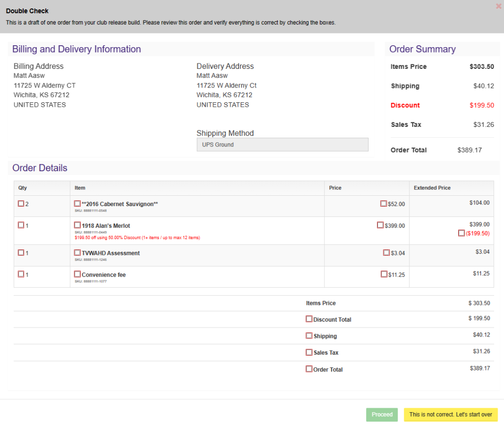The image size is (504, 424).
Task: Click the green Proceed button
Action: point(382,415)
